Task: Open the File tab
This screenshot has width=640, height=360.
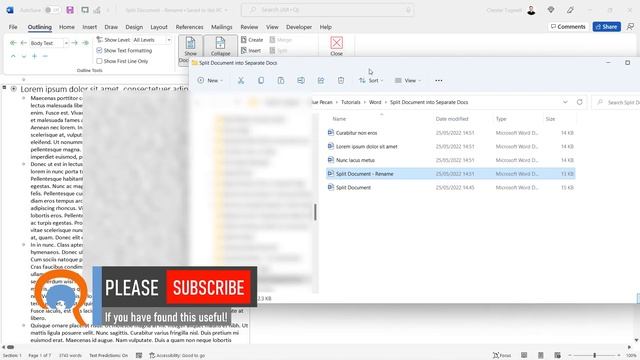Action: 13,27
